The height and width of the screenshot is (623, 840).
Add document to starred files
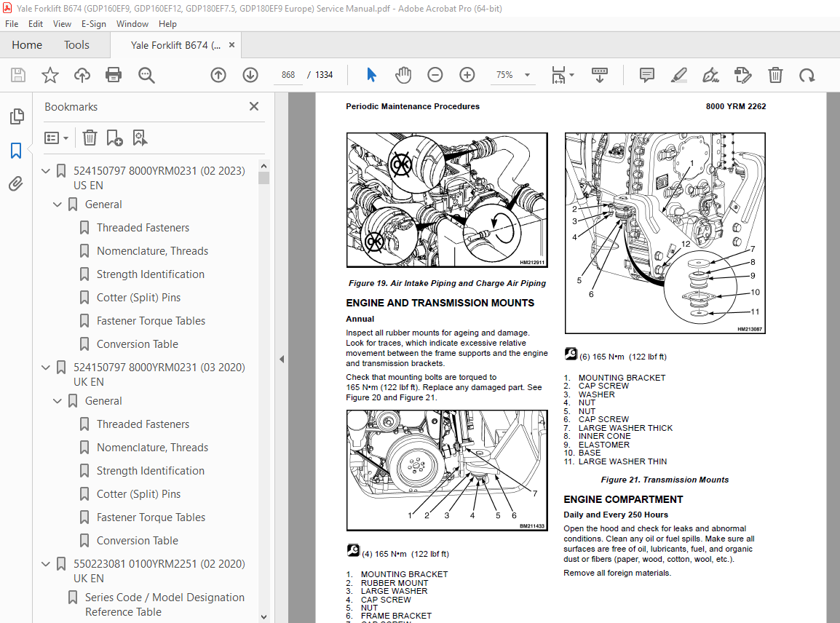(49, 75)
